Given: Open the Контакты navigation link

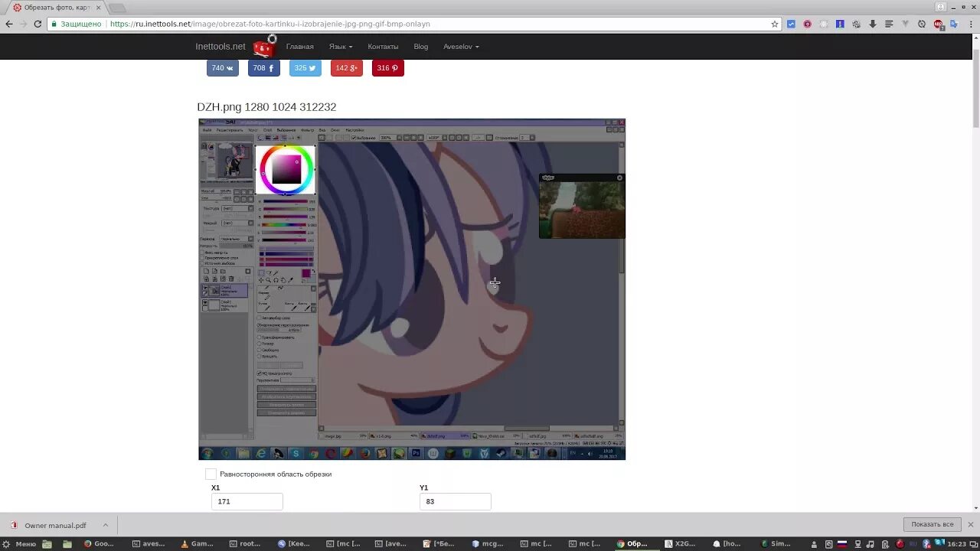Looking at the screenshot, I should point(383,47).
